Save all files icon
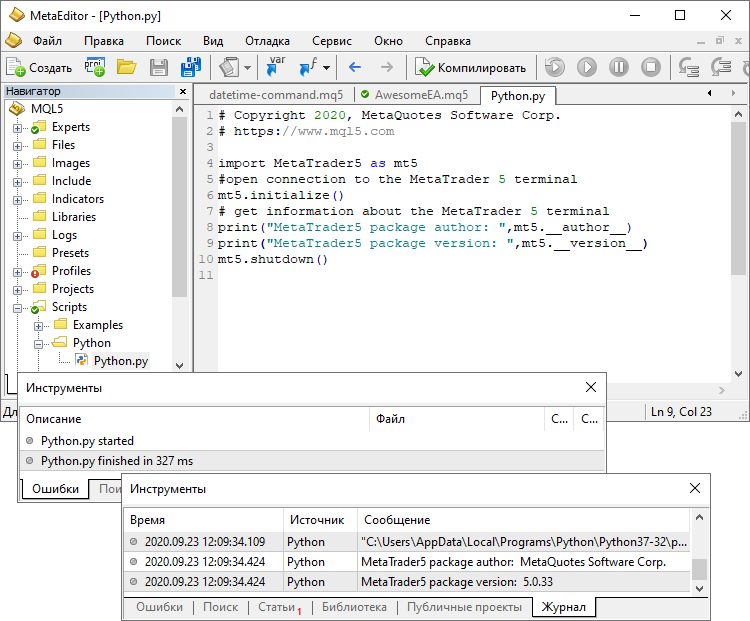The height and width of the screenshot is (621, 750). click(191, 67)
